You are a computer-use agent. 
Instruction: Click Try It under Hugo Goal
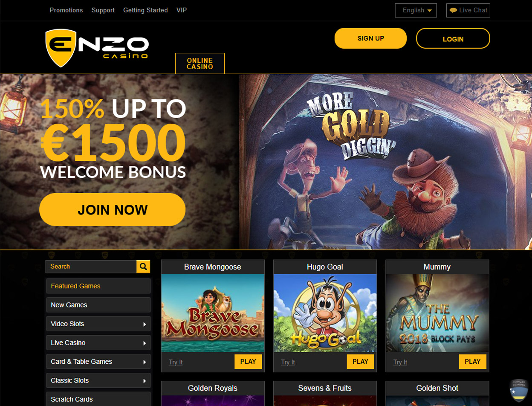[x=288, y=362]
